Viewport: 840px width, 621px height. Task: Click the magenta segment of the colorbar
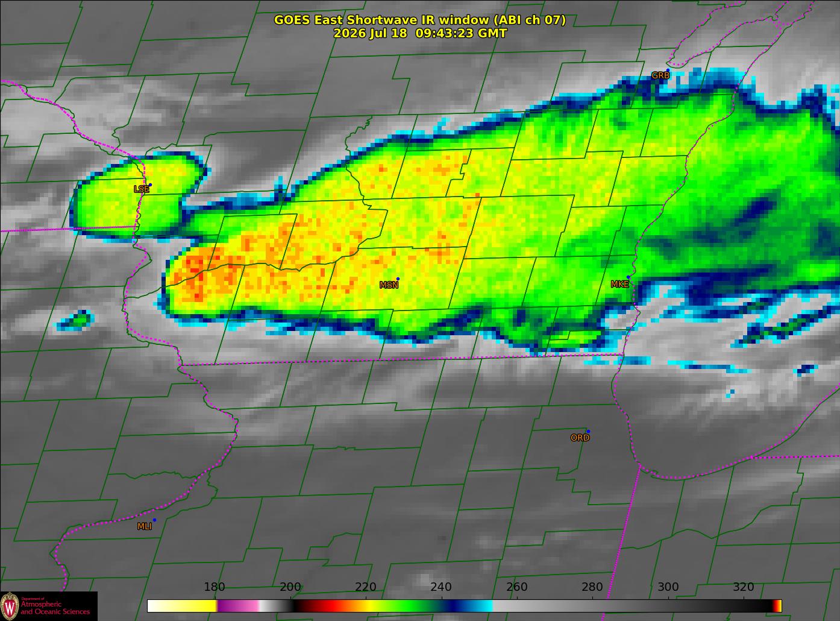238,606
